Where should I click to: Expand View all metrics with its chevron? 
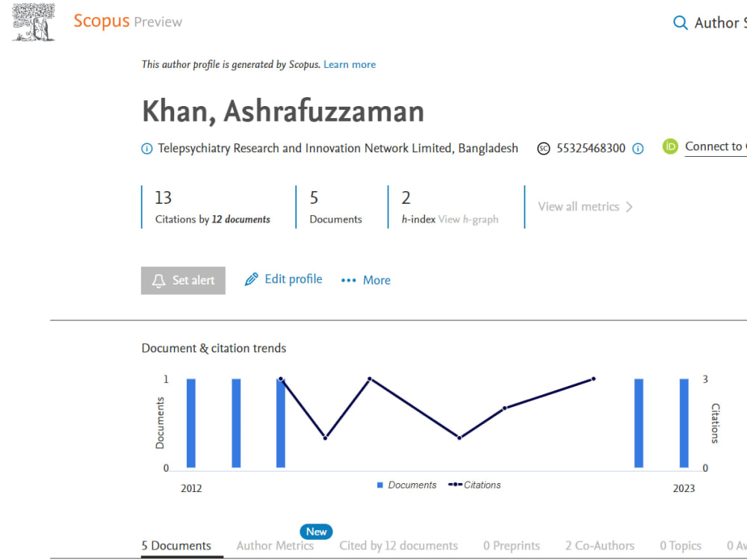585,206
